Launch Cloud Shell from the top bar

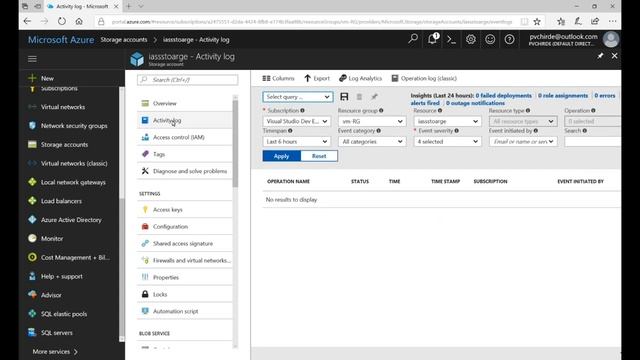pyautogui.click(x=451, y=40)
